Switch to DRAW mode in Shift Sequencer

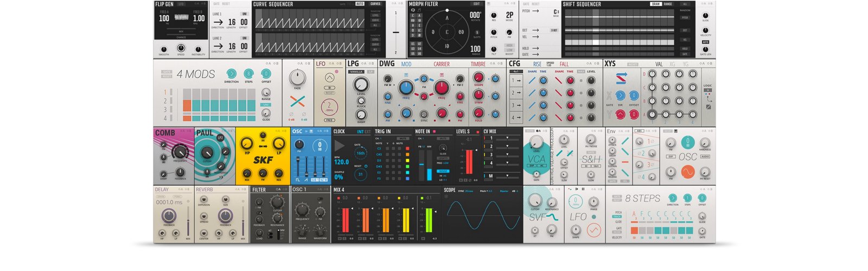(x=656, y=4)
